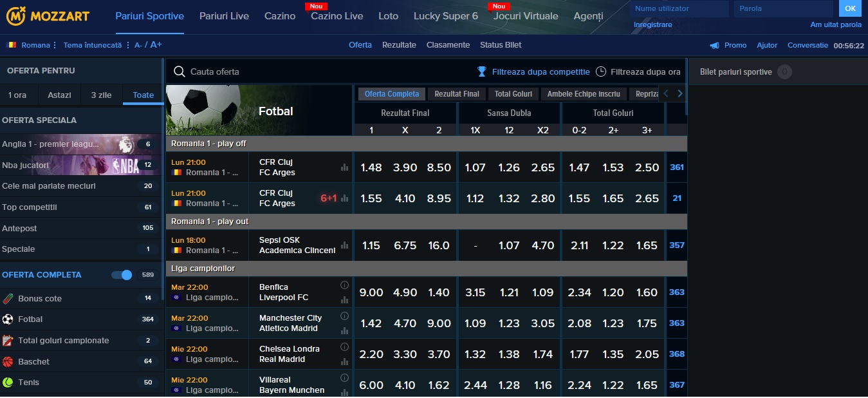Select the Rezultat Final market tab
This screenshot has height=398, width=868.
457,94
